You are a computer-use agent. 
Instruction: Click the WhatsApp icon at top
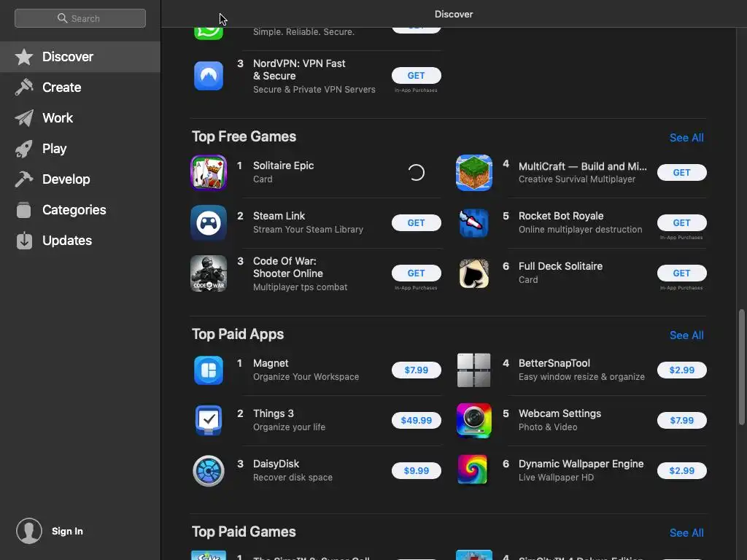[209, 34]
